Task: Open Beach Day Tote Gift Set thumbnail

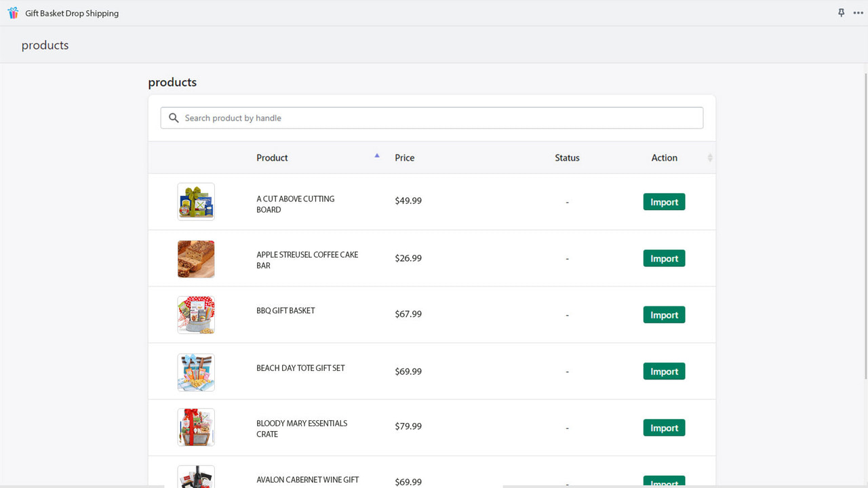Action: [196, 372]
